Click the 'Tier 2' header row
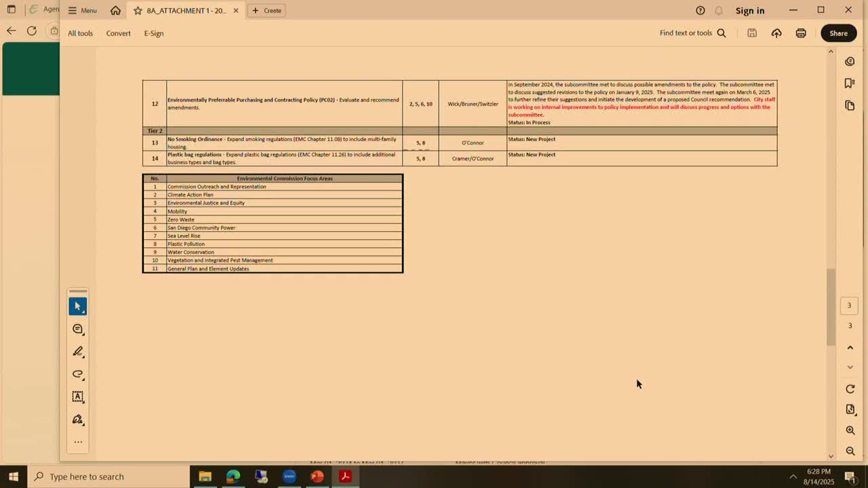 coord(460,130)
